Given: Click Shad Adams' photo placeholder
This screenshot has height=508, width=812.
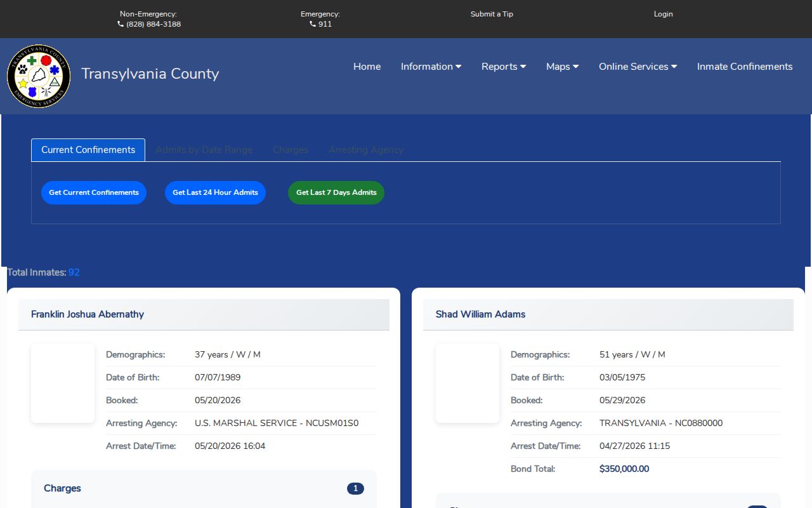Looking at the screenshot, I should pos(468,383).
